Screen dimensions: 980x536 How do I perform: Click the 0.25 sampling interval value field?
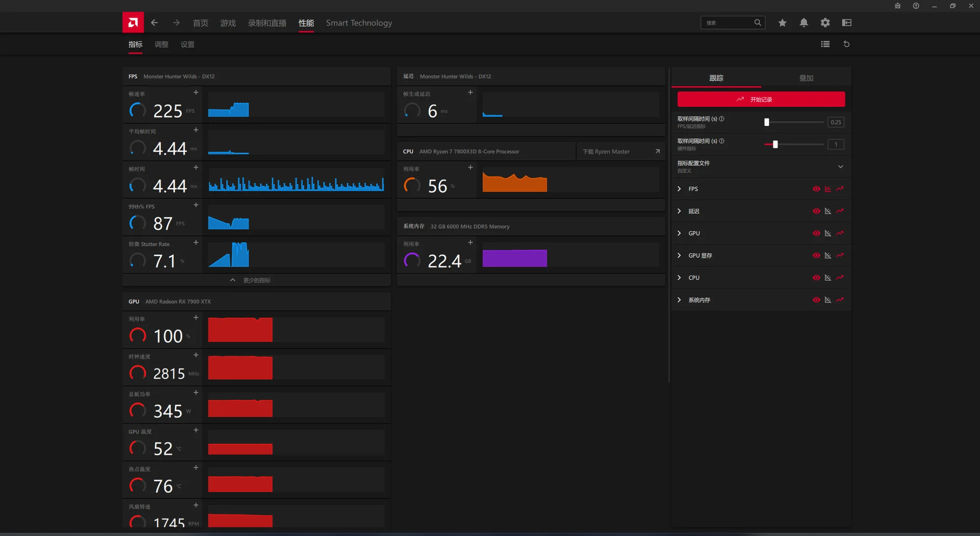[x=836, y=122]
